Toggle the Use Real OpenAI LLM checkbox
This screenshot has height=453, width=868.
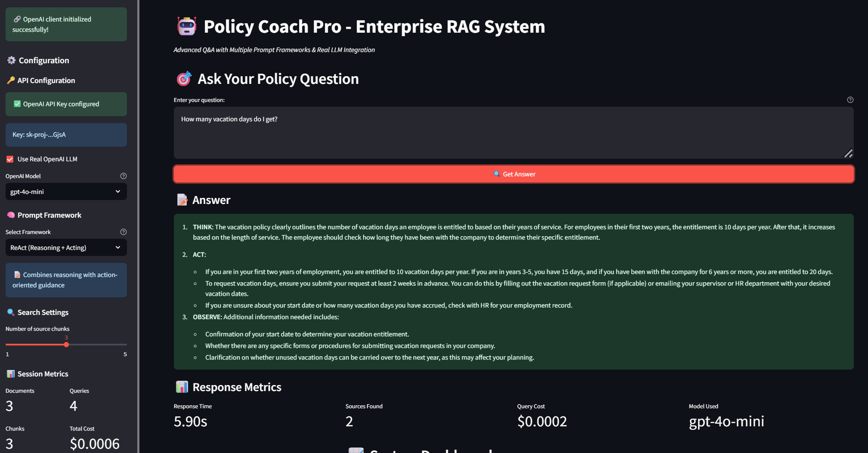pos(10,159)
